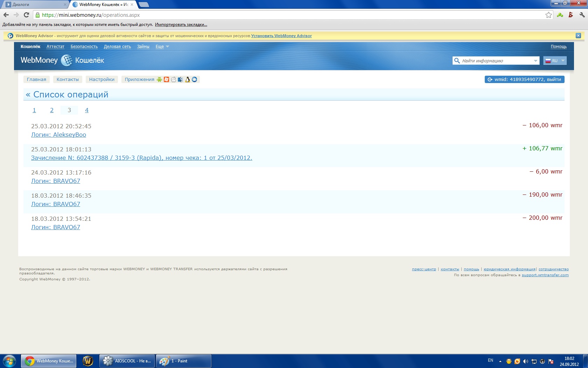Screen dimensions: 588x368
Task: Click the Android app icon
Action: click(x=160, y=80)
